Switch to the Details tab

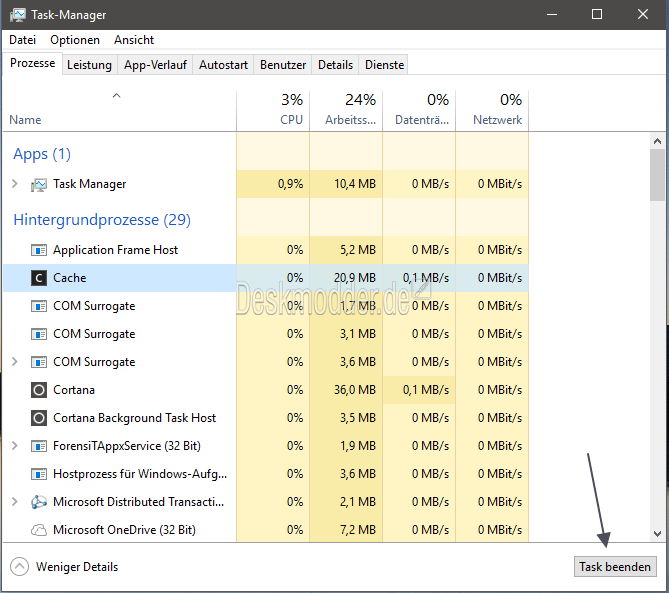(x=335, y=65)
